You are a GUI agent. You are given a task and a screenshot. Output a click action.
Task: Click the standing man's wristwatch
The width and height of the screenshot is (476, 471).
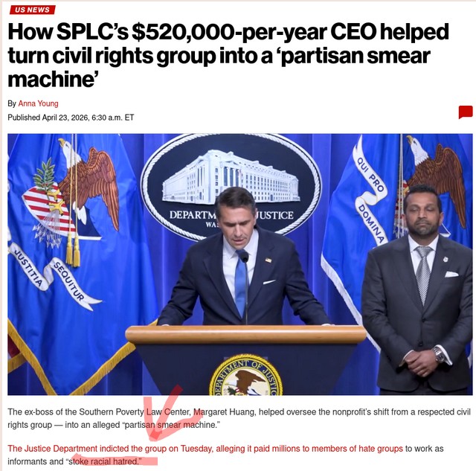(438, 354)
